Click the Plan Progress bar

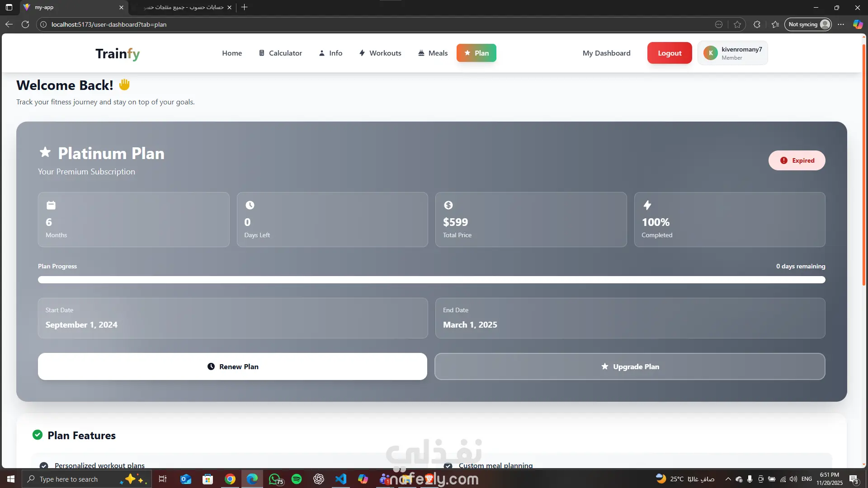pyautogui.click(x=431, y=280)
